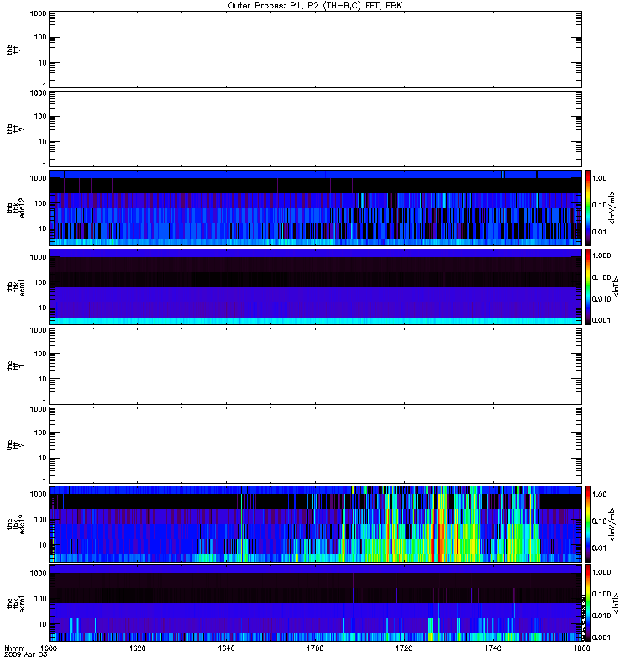The height and width of the screenshot is (672, 630).
Task: Click the 1000 tick label of thb fff 1 panel
Action: [38, 13]
